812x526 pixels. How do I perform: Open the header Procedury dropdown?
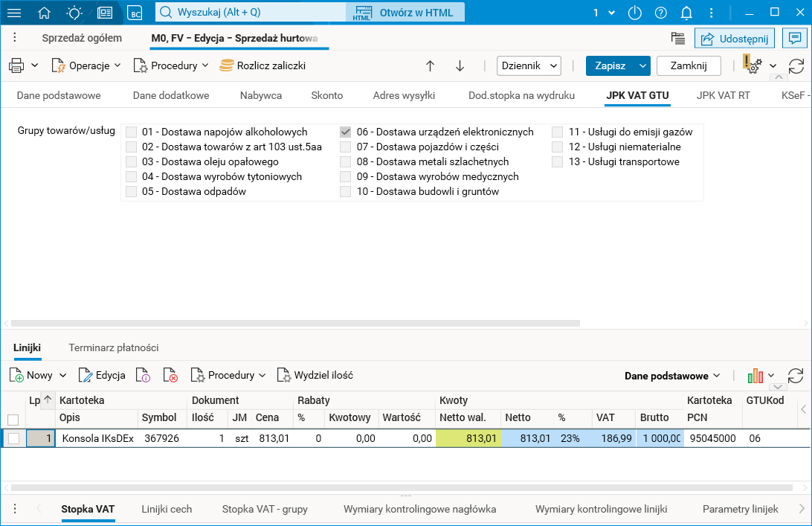click(x=171, y=65)
